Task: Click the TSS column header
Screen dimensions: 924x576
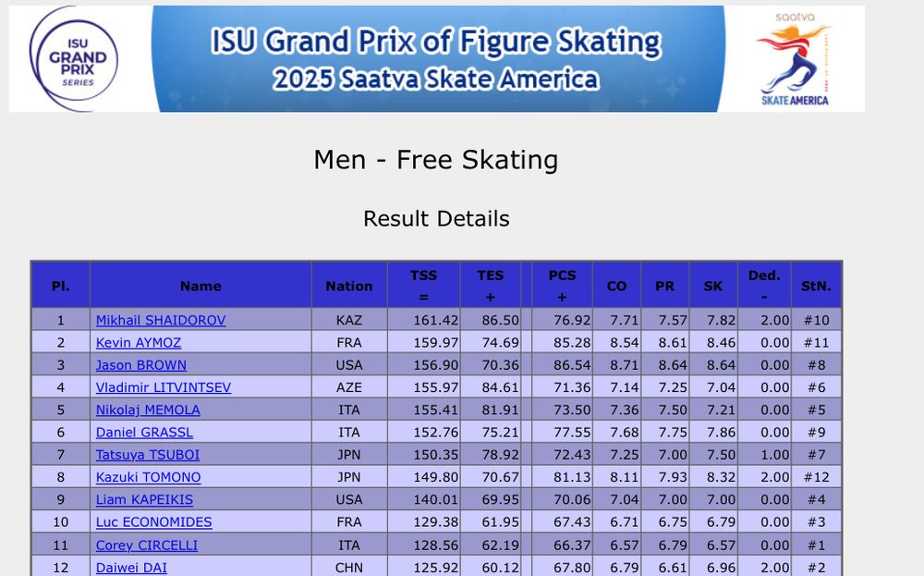Action: pyautogui.click(x=424, y=286)
